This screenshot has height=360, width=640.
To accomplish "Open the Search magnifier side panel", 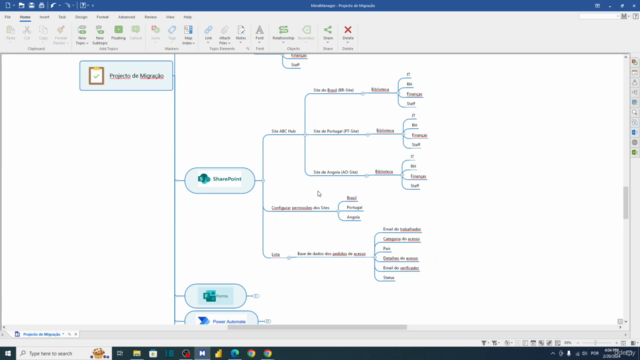I will coord(635,112).
